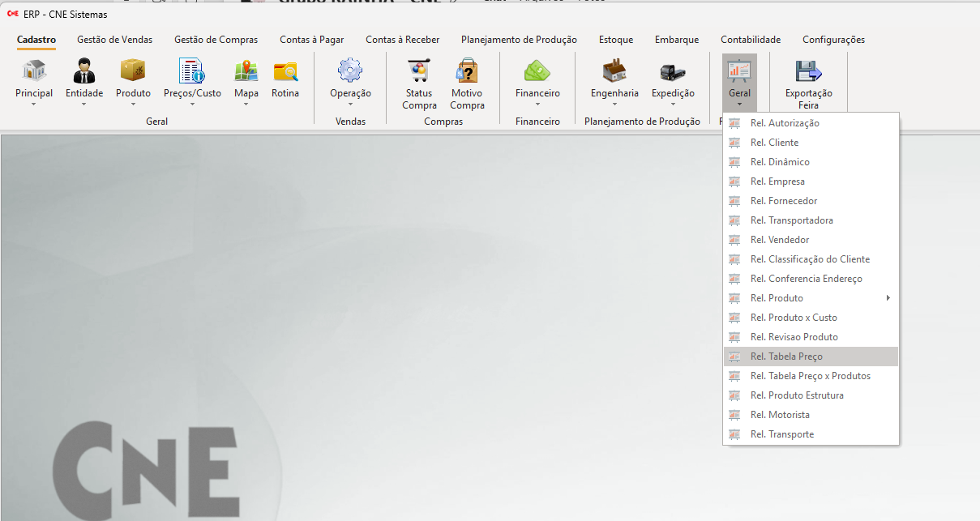Click the Principal bank building icon
Image resolution: width=980 pixels, height=521 pixels.
point(34,71)
